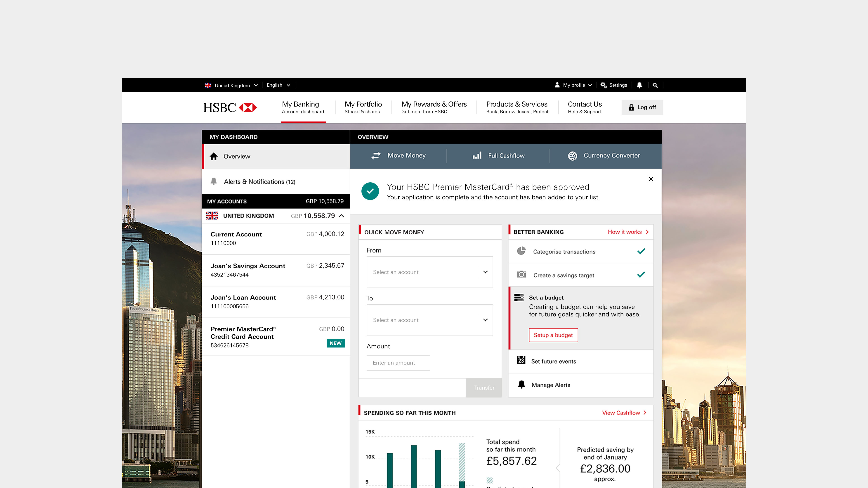
Task: Click Settings text in top bar
Action: (x=618, y=85)
